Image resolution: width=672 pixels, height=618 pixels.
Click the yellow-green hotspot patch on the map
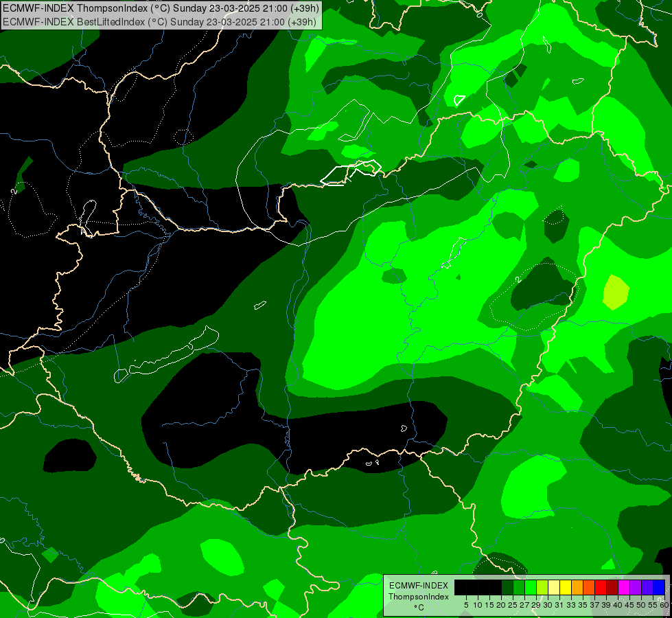[616, 292]
